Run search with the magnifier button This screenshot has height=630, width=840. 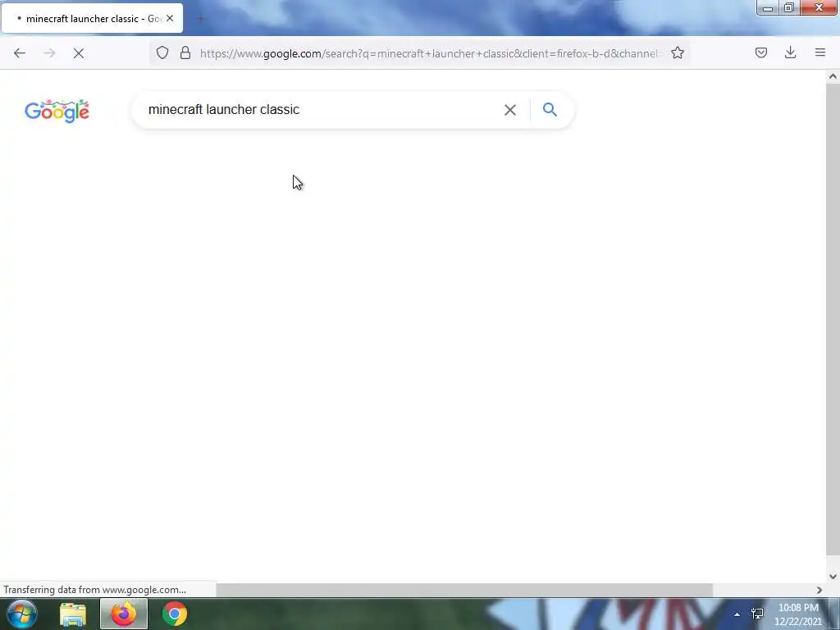(x=550, y=109)
